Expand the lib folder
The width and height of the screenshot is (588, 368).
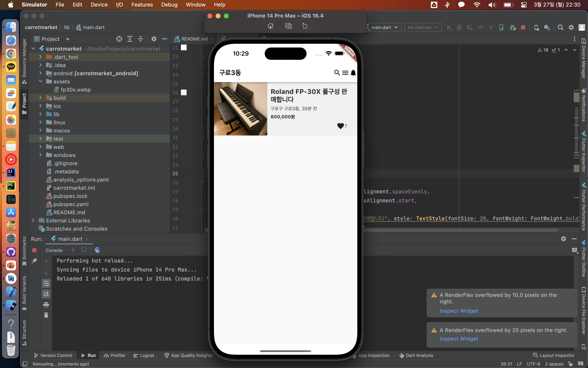pyautogui.click(x=41, y=114)
